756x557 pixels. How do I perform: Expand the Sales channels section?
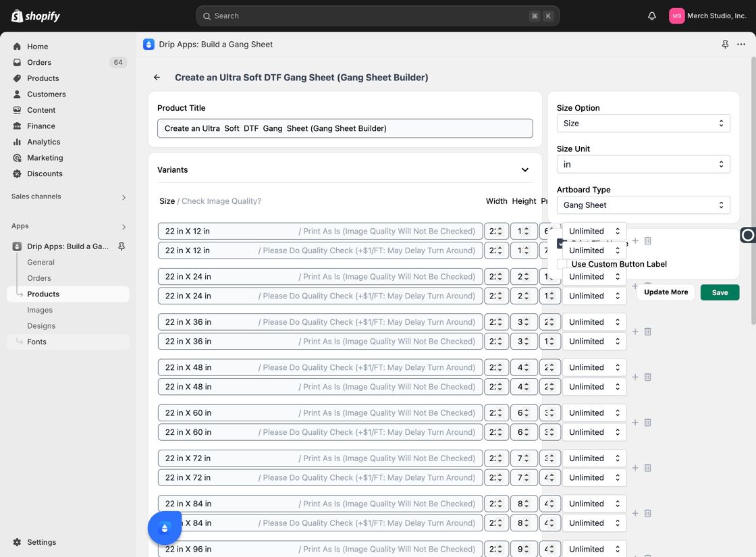pos(124,197)
